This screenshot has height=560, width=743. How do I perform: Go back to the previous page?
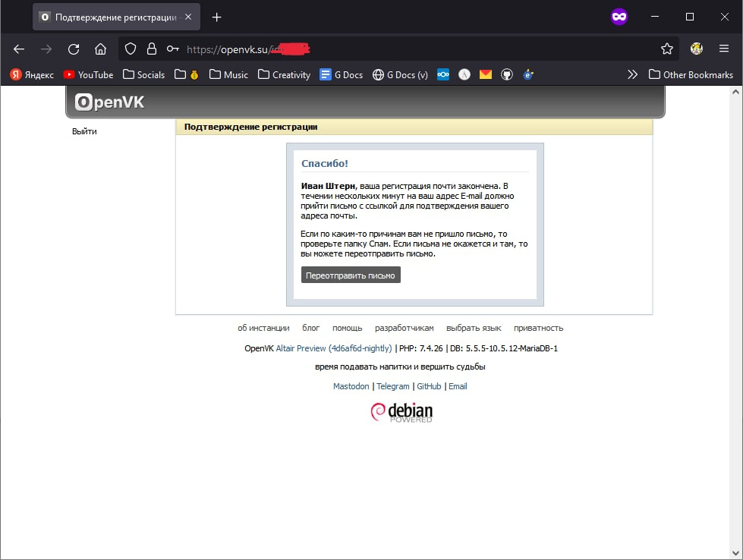tap(19, 49)
